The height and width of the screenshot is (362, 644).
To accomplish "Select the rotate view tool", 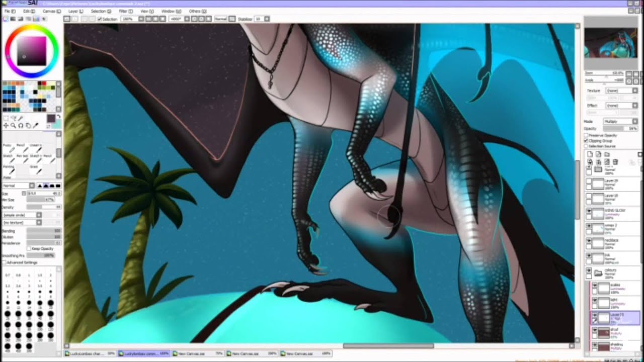I will [21, 126].
